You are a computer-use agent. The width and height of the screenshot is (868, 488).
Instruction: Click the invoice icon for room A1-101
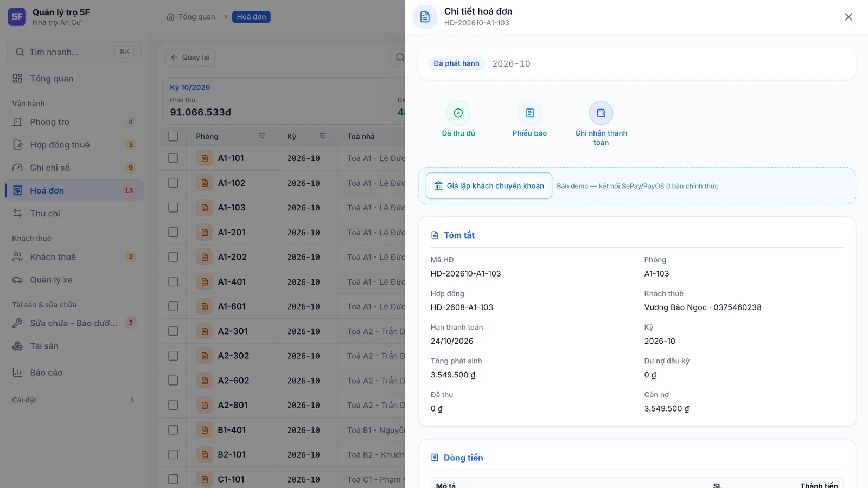pos(205,158)
